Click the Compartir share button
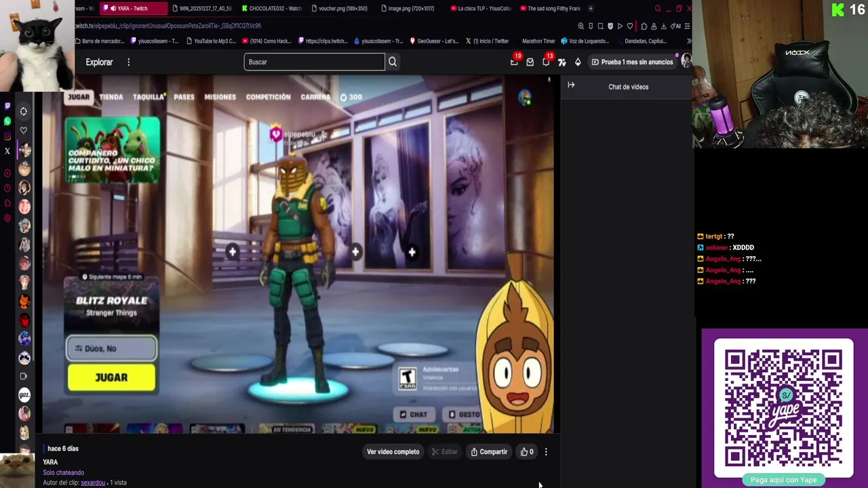Image resolution: width=868 pixels, height=488 pixels. coord(489,451)
